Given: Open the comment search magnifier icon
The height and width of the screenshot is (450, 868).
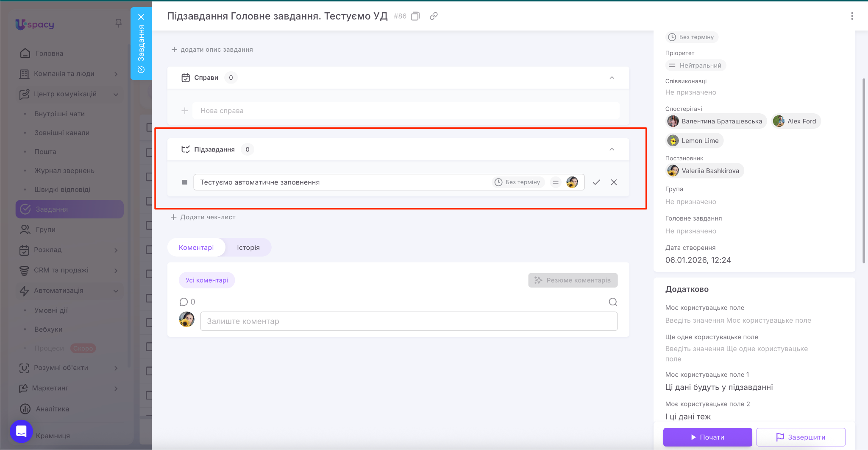Looking at the screenshot, I should point(613,302).
